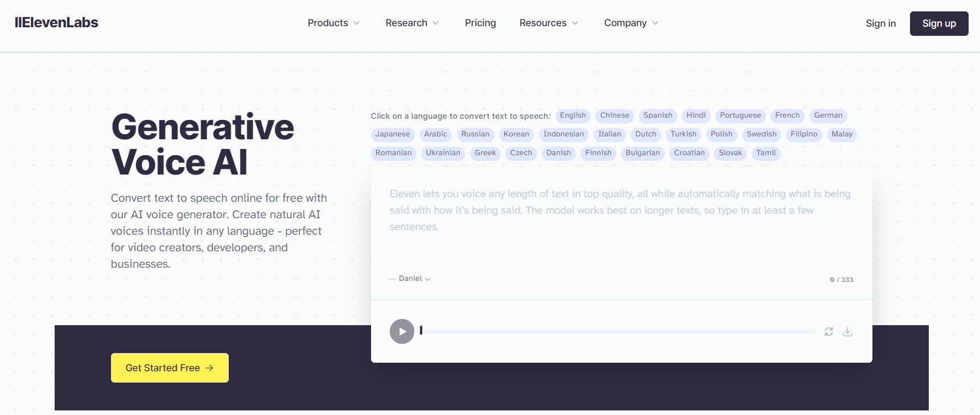Select the Japanese language chip
This screenshot has height=415, width=980.
point(393,134)
